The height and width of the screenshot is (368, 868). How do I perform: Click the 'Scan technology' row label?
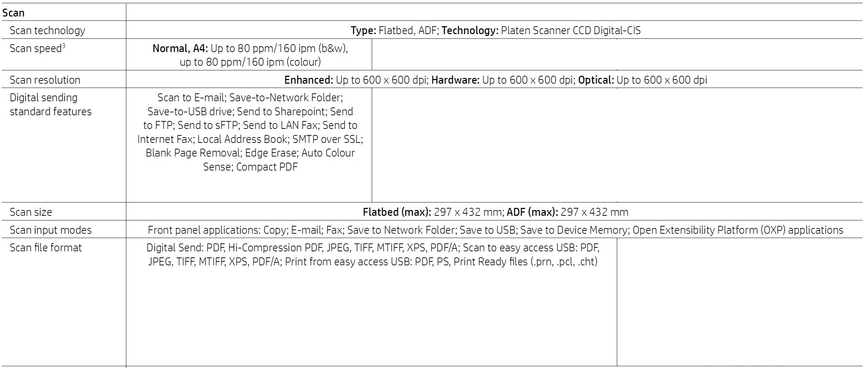47,31
